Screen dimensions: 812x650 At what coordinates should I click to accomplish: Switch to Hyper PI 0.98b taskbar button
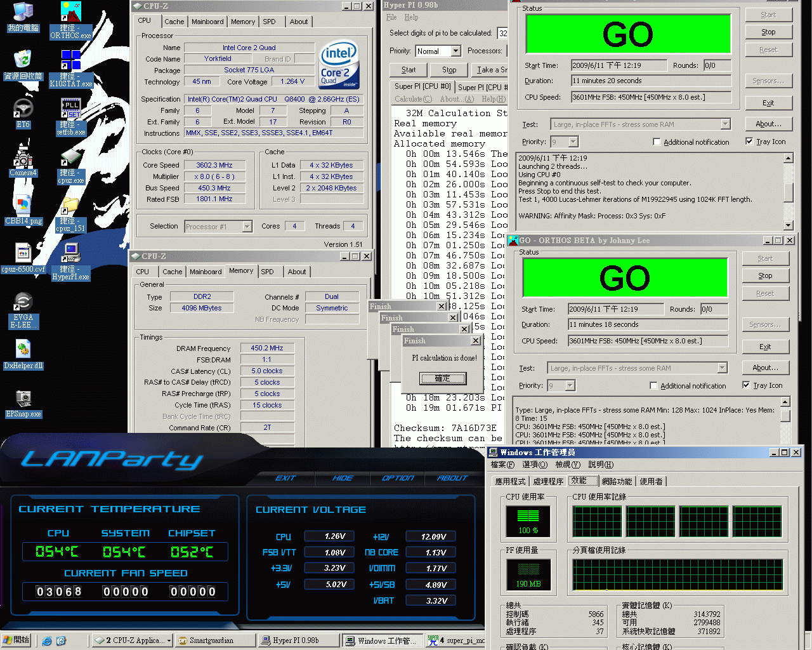[299, 640]
